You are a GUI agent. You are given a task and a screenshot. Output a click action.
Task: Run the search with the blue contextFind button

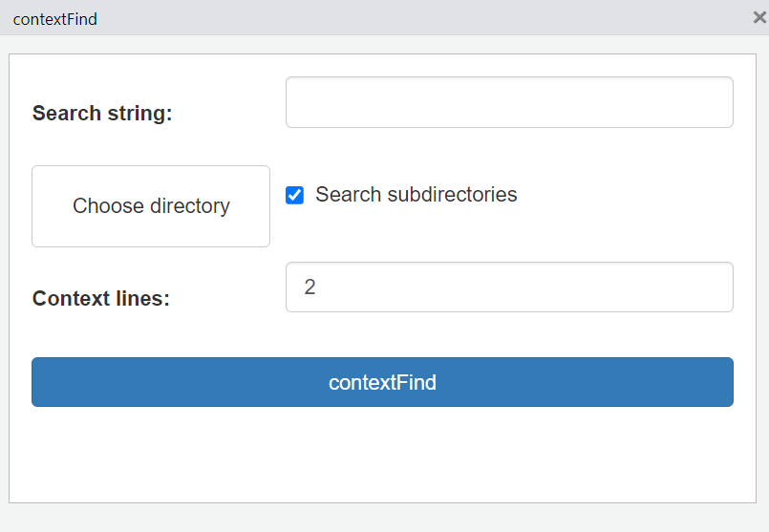point(382,382)
